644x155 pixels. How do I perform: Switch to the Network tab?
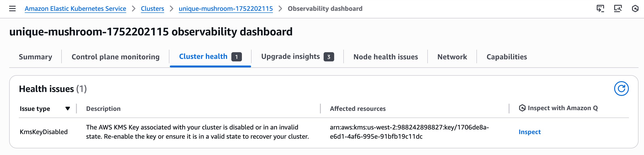point(452,57)
